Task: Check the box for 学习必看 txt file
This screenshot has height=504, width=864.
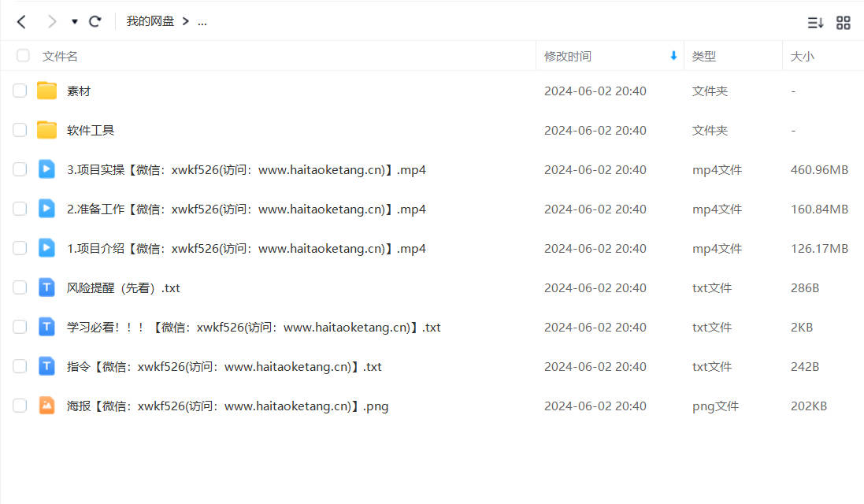Action: (x=20, y=327)
